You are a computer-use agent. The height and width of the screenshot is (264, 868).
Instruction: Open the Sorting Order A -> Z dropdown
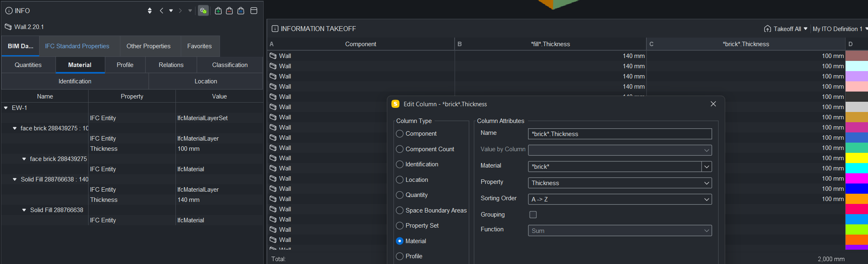[x=620, y=199]
